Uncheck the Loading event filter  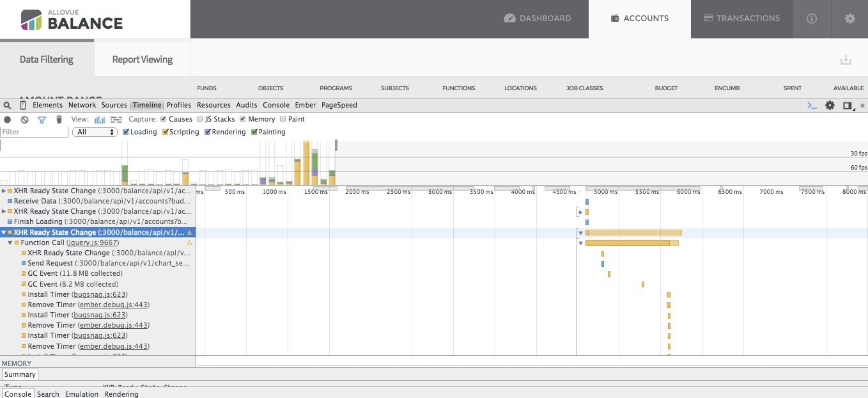coord(126,132)
